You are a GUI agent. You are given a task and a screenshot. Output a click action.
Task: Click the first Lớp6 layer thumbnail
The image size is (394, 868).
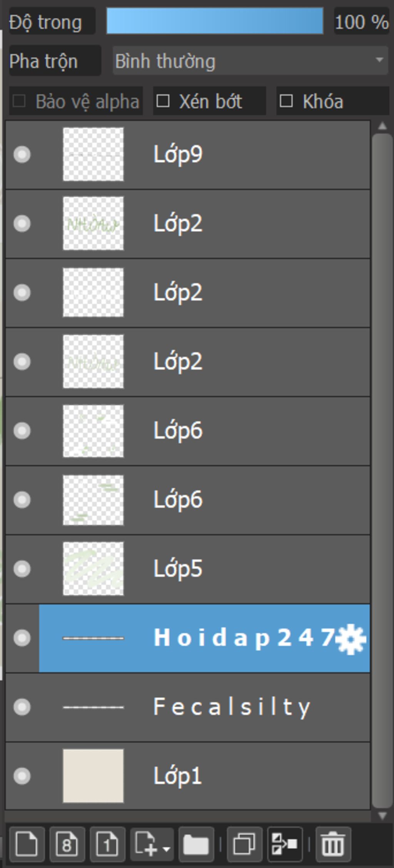93,431
